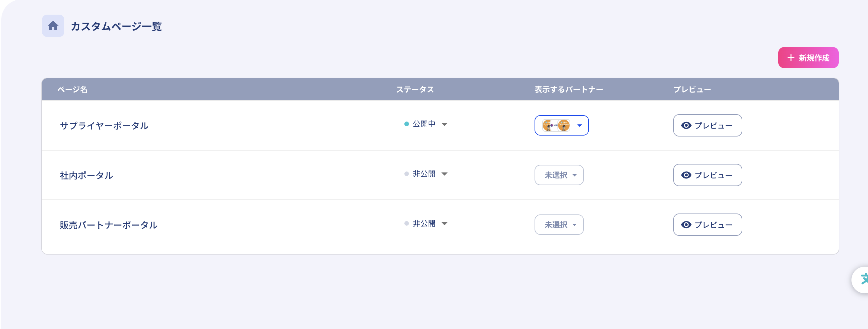Image resolution: width=868 pixels, height=329 pixels.
Task: Click the plus icon in 新規作成
Action: pos(790,58)
